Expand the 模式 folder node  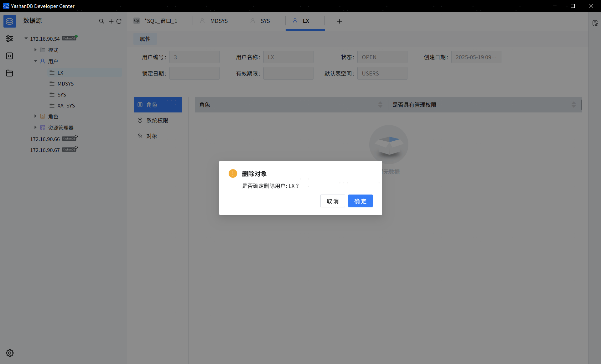35,50
